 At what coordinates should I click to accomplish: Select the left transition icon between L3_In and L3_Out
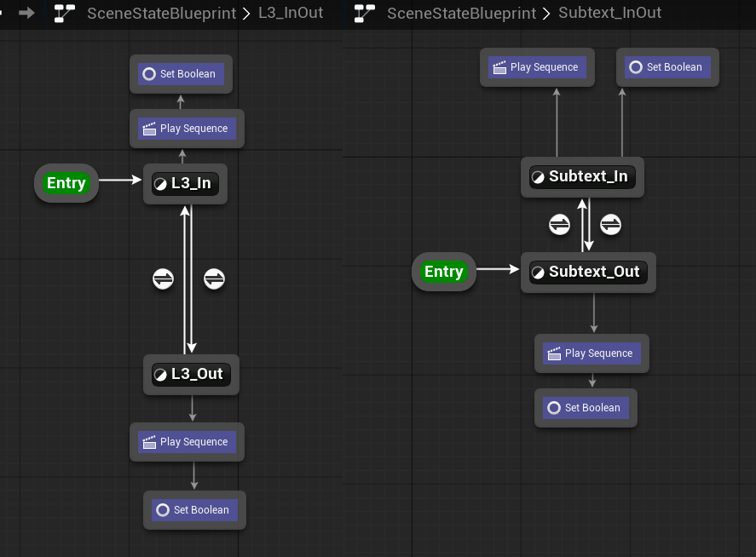tap(163, 278)
